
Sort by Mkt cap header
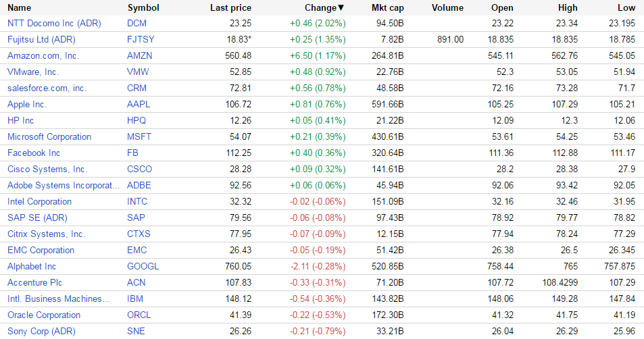[388, 8]
